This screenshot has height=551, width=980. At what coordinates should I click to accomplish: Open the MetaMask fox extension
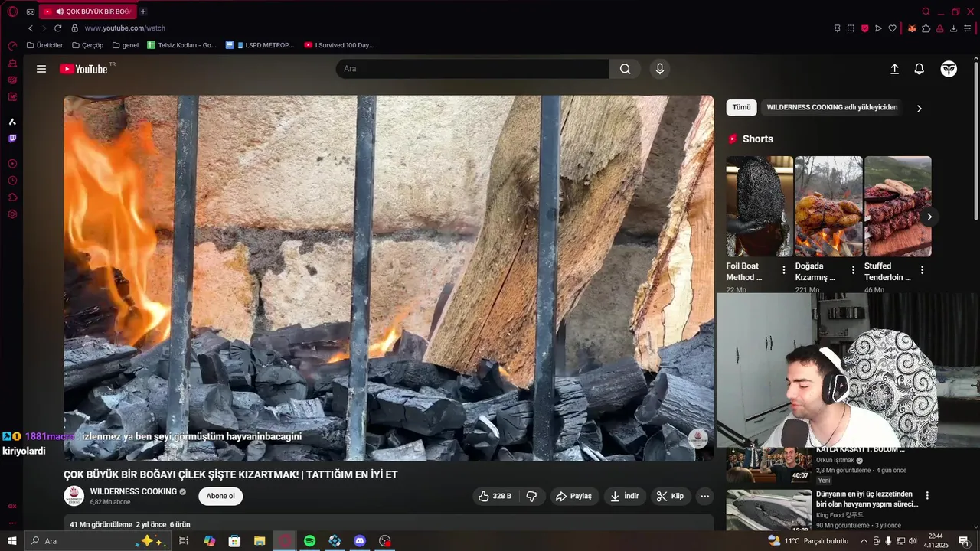click(912, 28)
